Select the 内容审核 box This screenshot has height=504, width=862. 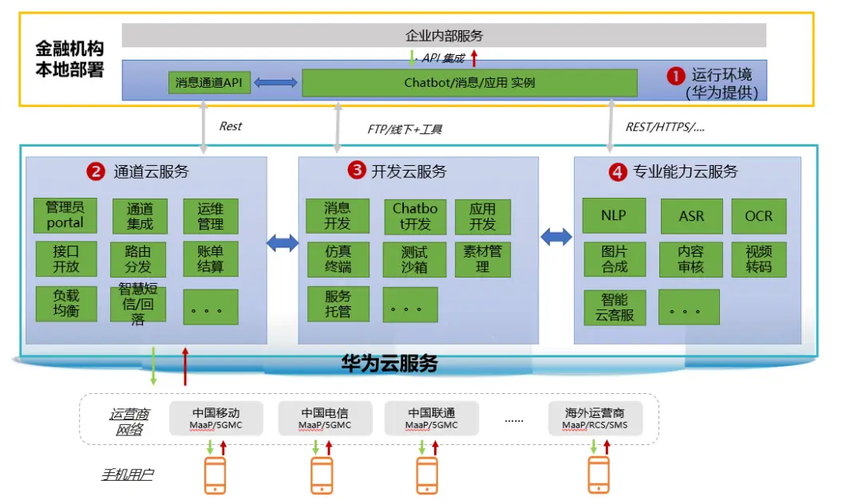click(691, 259)
